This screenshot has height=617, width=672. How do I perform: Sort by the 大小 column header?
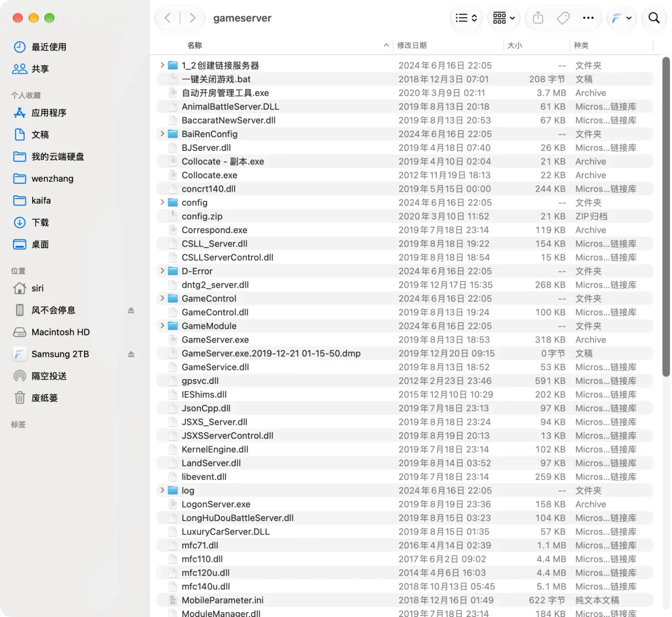(515, 45)
